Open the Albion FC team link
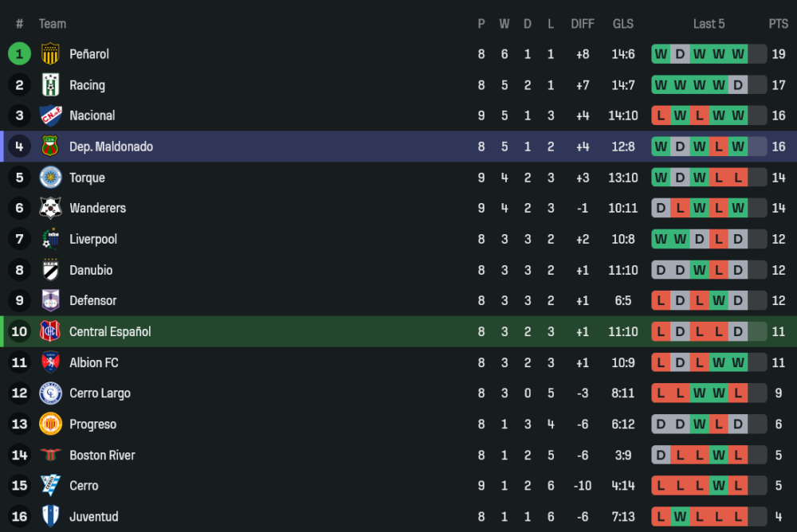 coord(94,362)
